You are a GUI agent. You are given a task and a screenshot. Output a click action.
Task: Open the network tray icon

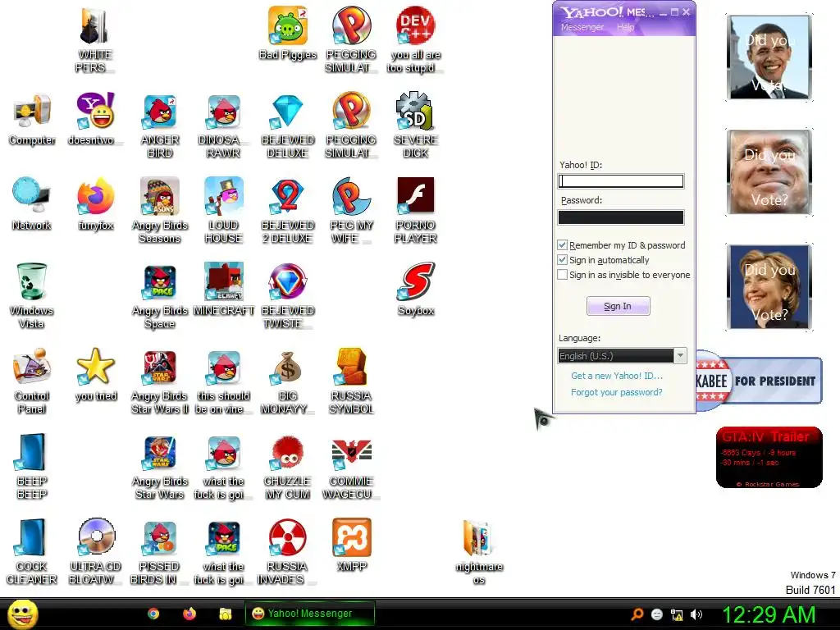click(677, 614)
